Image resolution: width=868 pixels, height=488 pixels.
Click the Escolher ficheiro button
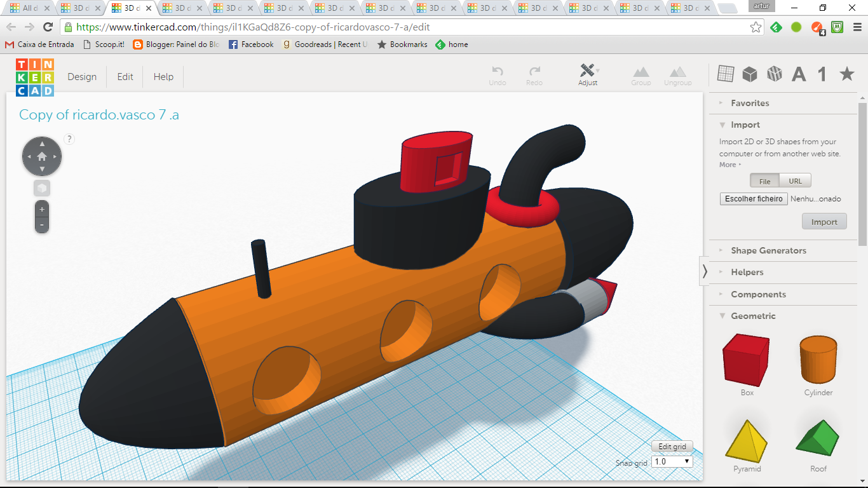click(x=754, y=199)
